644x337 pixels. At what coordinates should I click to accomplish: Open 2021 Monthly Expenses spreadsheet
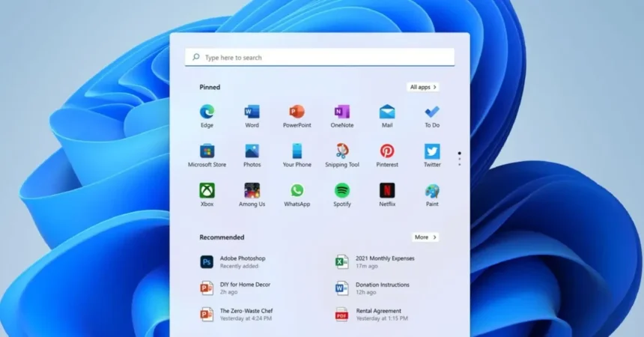click(x=374, y=262)
